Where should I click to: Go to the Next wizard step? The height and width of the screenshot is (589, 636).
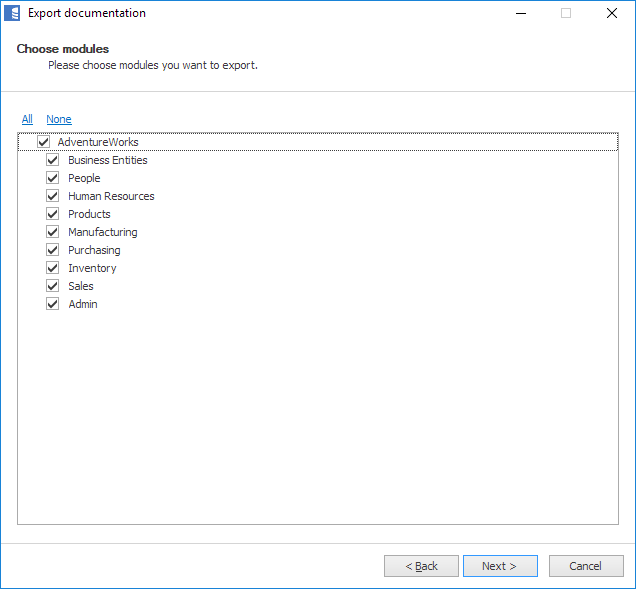[500, 566]
